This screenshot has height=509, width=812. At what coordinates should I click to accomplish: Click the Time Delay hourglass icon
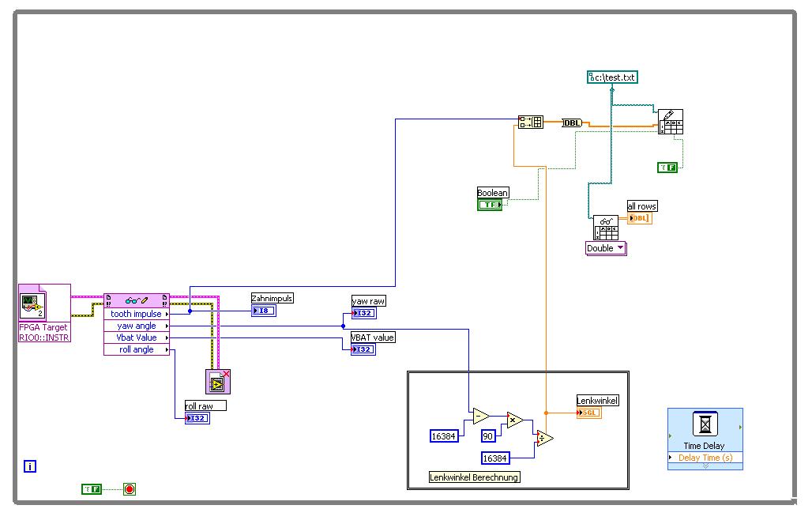click(705, 424)
